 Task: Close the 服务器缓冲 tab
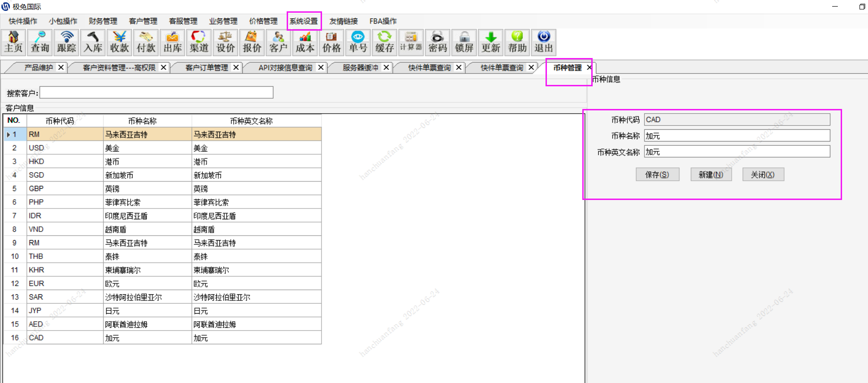click(386, 67)
